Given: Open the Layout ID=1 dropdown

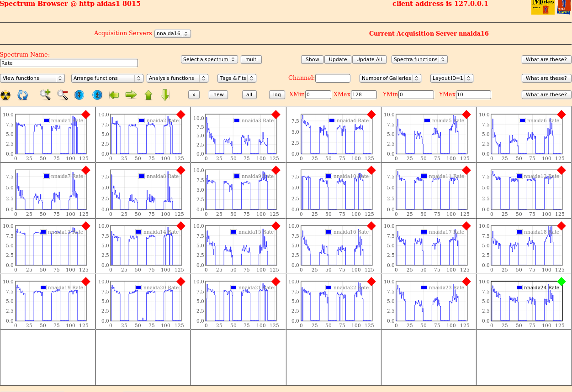Looking at the screenshot, I should (451, 78).
